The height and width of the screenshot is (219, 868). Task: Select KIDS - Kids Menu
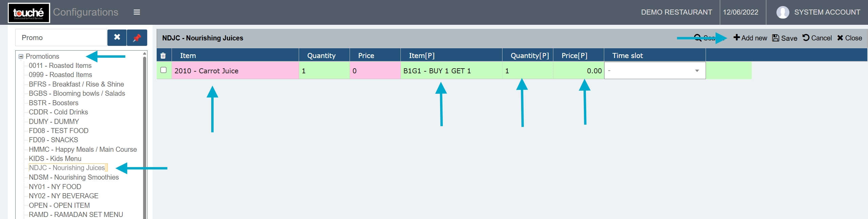tap(55, 159)
